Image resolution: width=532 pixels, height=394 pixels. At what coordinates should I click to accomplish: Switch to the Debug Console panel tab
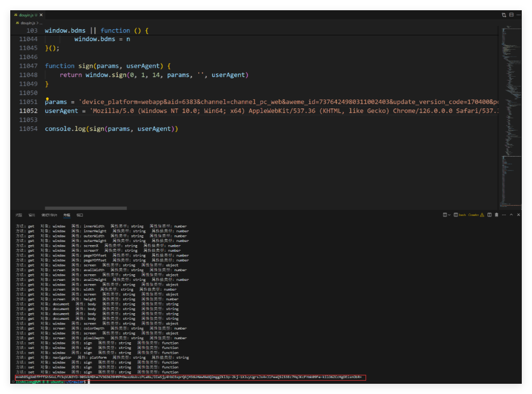pyautogui.click(x=49, y=215)
